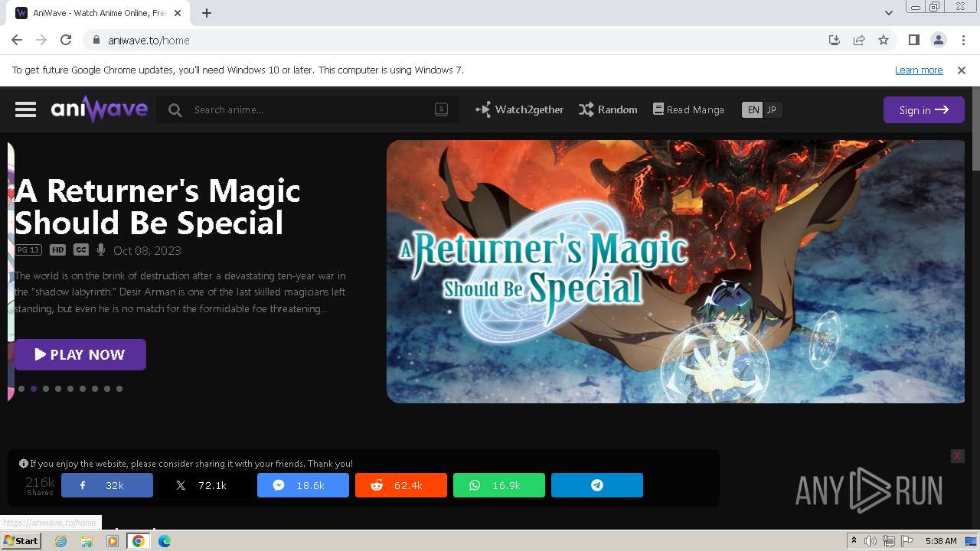Open a Random anime
This screenshot has height=551, width=980.
pyautogui.click(x=608, y=109)
